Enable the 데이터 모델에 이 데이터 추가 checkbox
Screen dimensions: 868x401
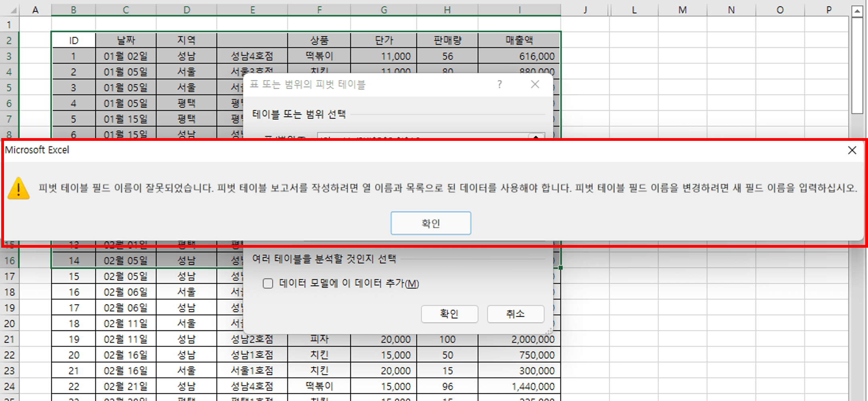[268, 283]
